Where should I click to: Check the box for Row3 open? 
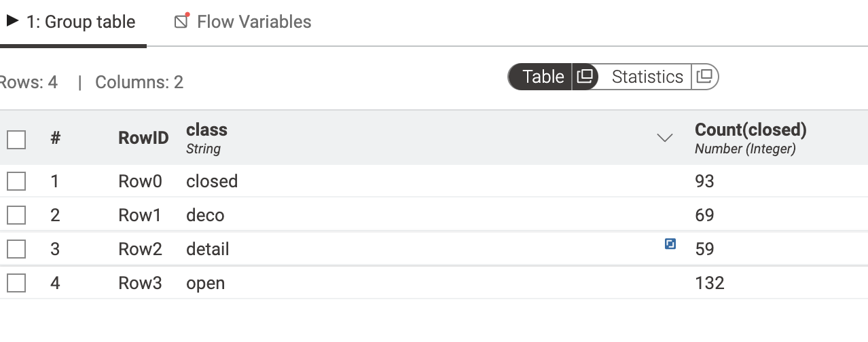click(x=16, y=283)
